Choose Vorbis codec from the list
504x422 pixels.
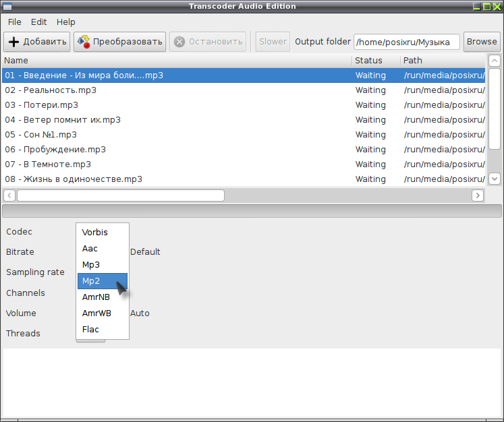[x=103, y=232]
